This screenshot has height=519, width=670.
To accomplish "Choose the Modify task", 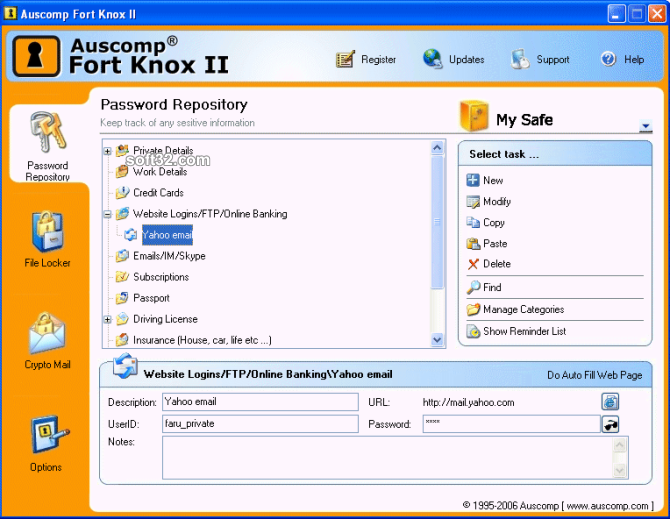I will pyautogui.click(x=497, y=201).
